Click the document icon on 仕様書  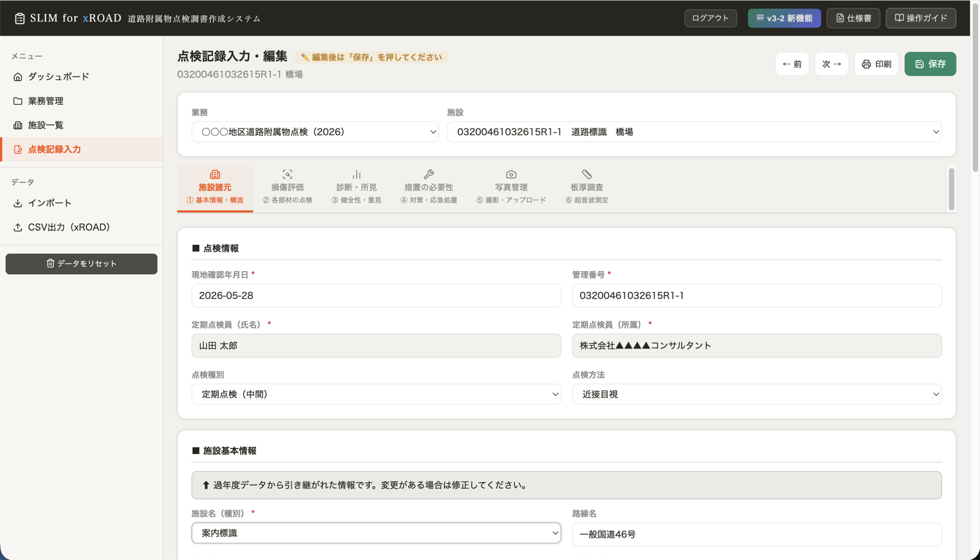click(840, 18)
